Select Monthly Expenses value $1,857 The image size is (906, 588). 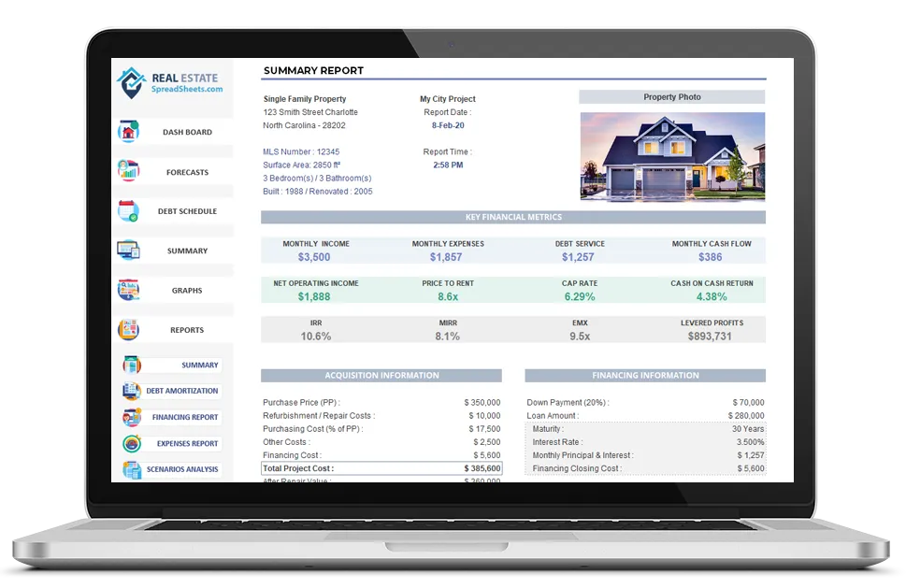click(x=446, y=257)
